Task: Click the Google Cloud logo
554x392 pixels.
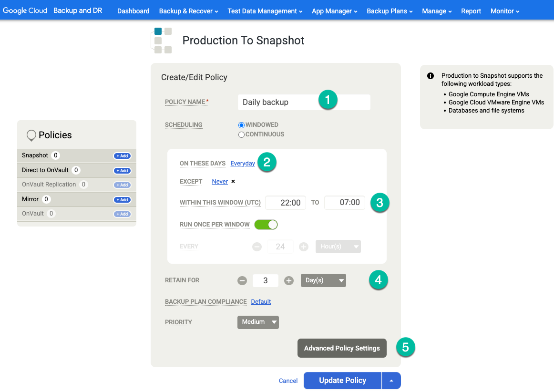Action: coord(25,10)
